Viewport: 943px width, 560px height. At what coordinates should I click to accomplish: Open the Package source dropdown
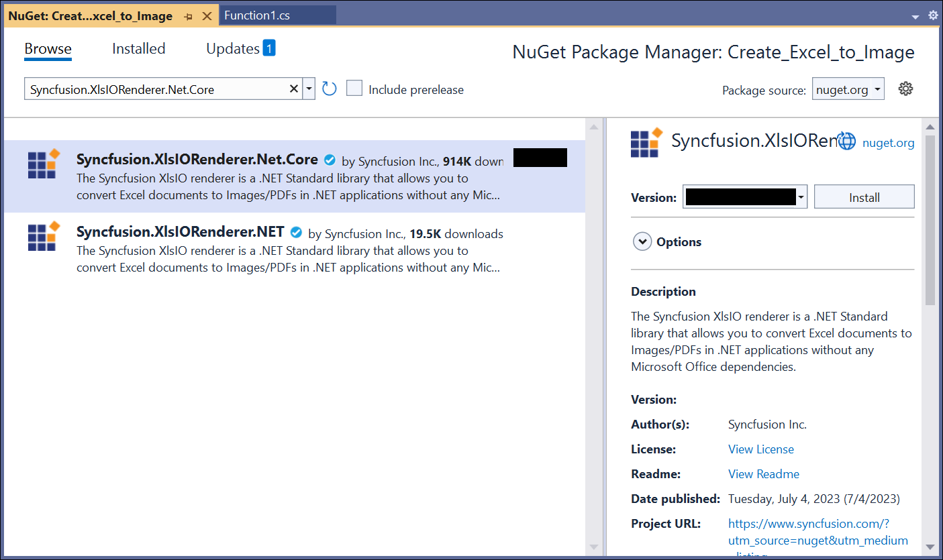pyautogui.click(x=848, y=89)
